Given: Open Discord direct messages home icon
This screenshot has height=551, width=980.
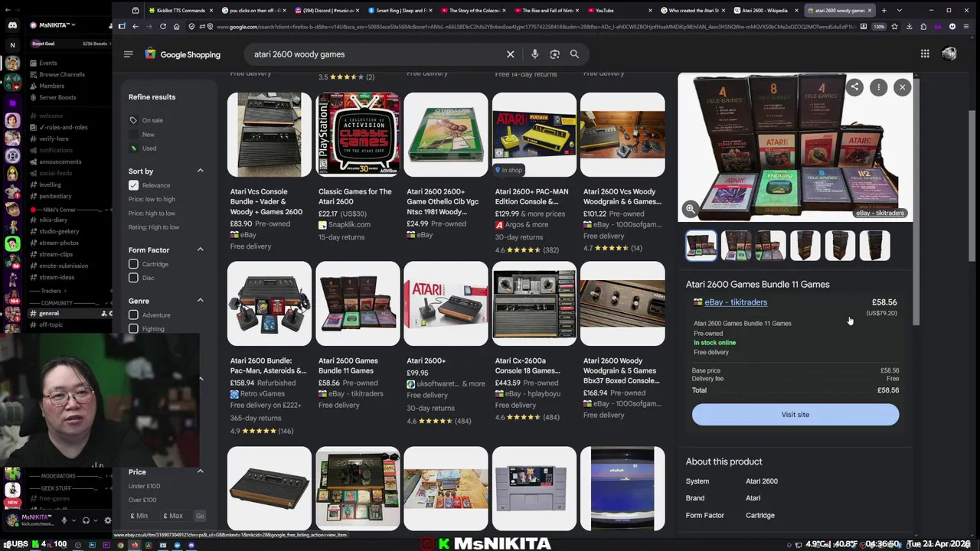Looking at the screenshot, I should pyautogui.click(x=12, y=25).
